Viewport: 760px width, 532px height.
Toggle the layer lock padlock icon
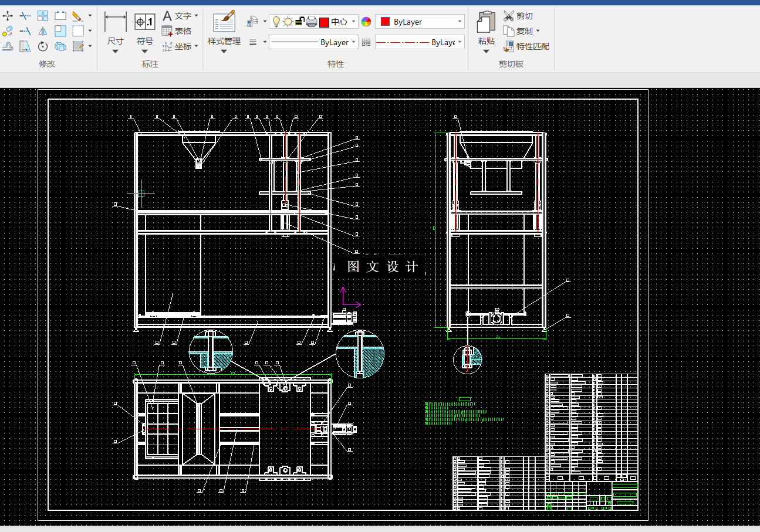(299, 22)
